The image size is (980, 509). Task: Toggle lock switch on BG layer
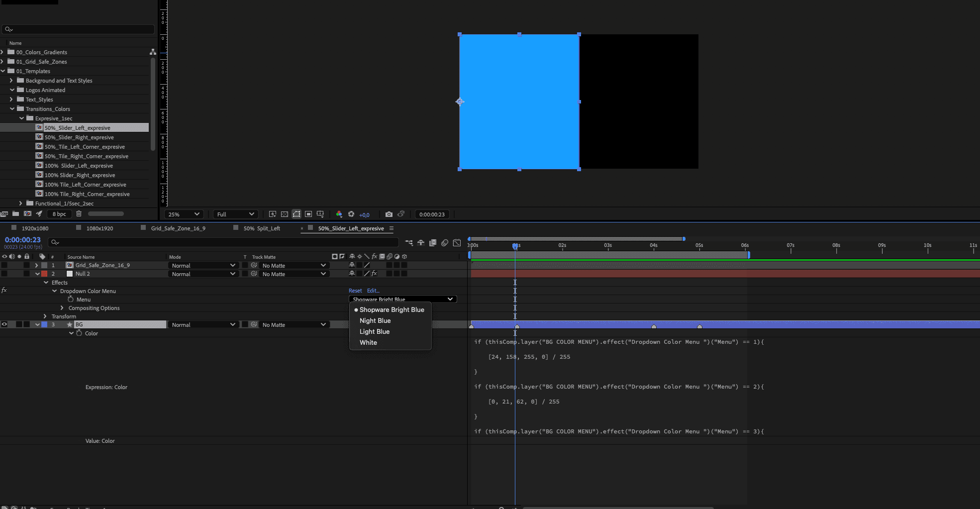(x=27, y=324)
